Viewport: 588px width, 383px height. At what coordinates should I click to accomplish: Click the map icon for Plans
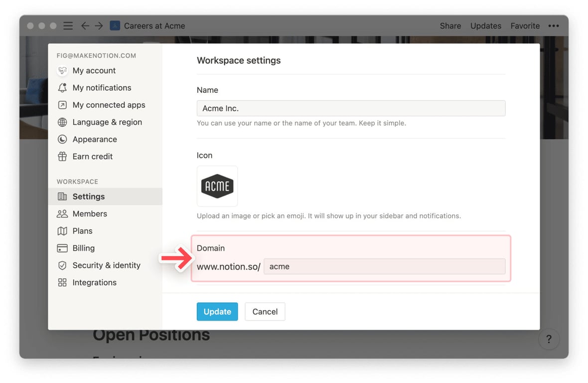coord(62,231)
